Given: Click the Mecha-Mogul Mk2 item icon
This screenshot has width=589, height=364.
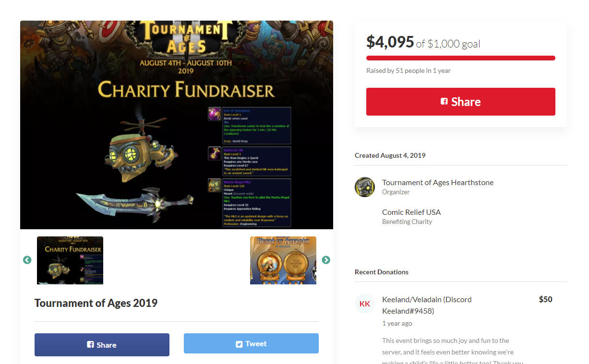Looking at the screenshot, I should point(215,186).
